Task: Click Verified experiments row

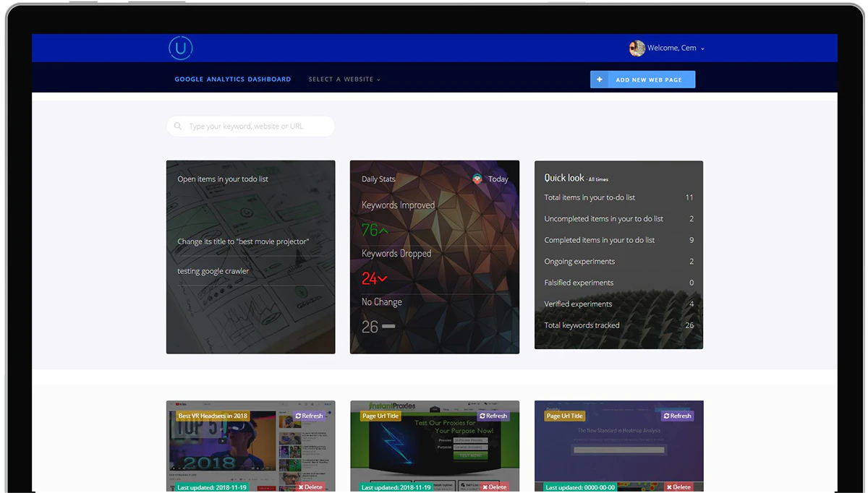Action: coord(618,304)
